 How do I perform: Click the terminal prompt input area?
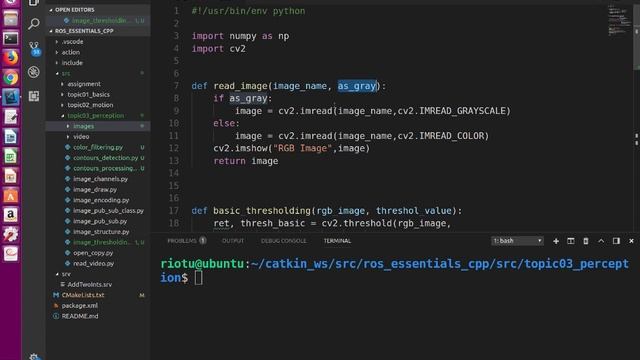(x=199, y=278)
